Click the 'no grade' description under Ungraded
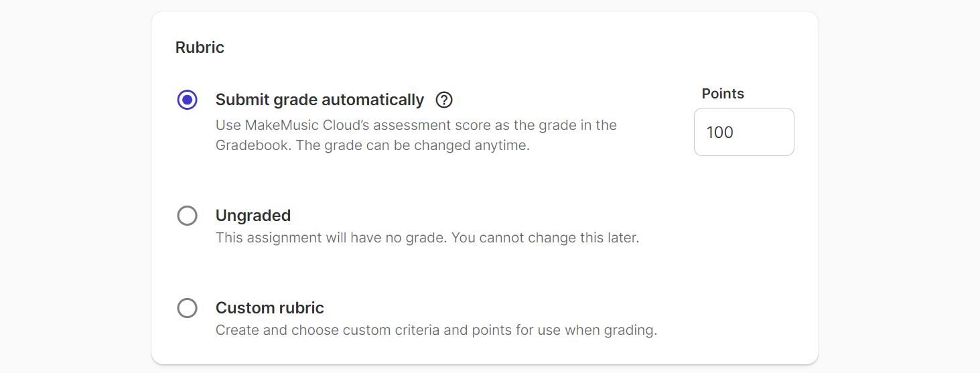 [427, 238]
